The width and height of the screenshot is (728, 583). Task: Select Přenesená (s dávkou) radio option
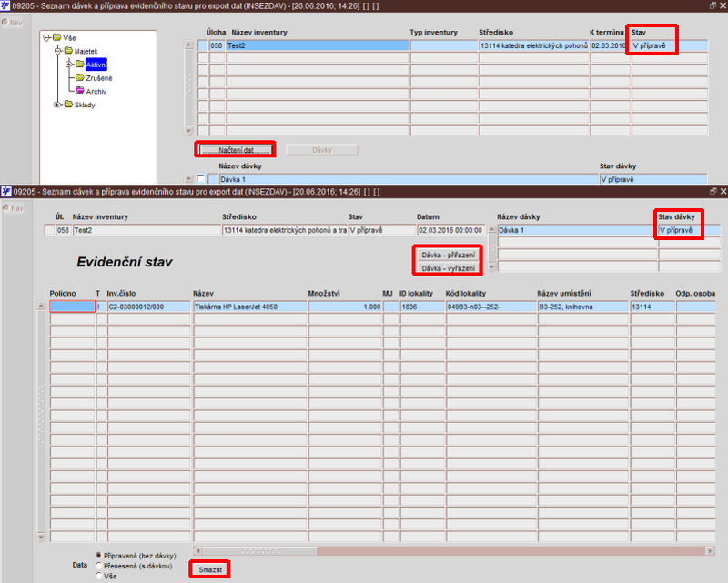(x=98, y=566)
